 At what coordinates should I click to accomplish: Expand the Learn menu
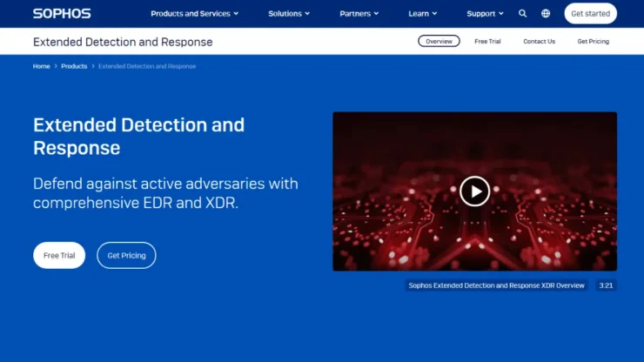423,14
